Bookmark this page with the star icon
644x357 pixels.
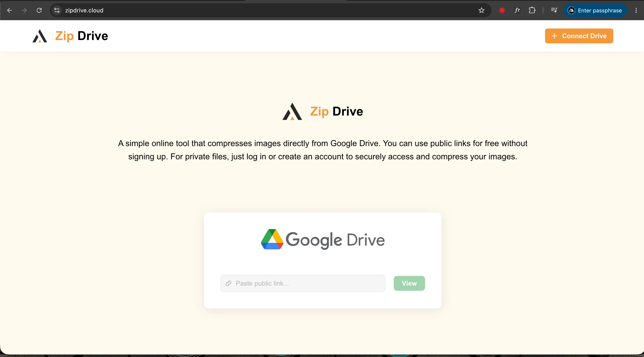coord(482,10)
